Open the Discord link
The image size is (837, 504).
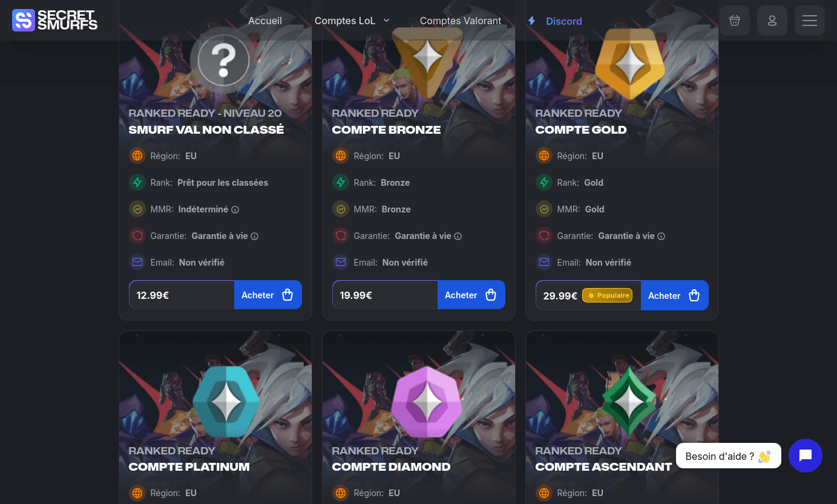pyautogui.click(x=555, y=21)
